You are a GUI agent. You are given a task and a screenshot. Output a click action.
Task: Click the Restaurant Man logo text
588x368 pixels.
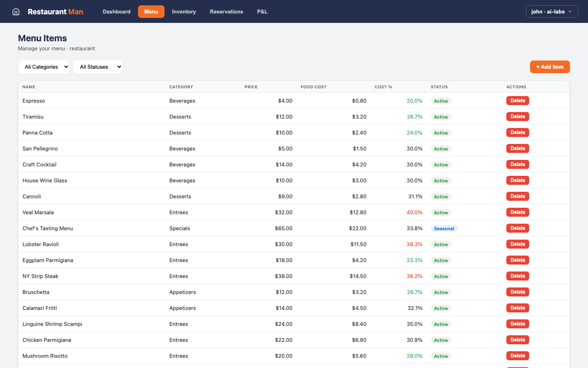tap(56, 11)
